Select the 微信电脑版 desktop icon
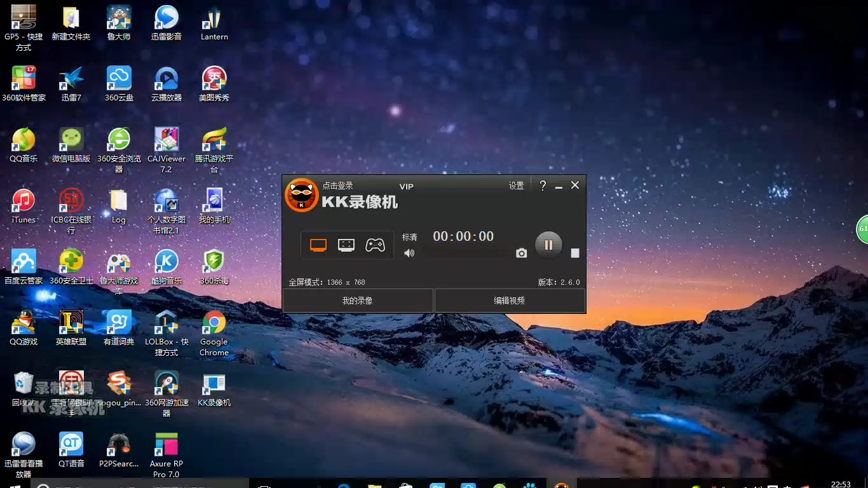 (71, 145)
